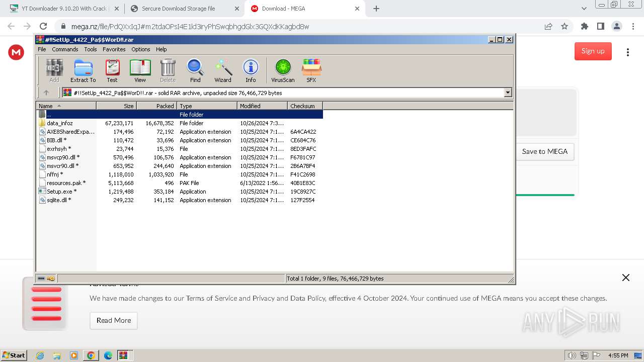Switch to Sercure Download Storage file tab
Screen dimensions: 644x362
click(x=184, y=9)
